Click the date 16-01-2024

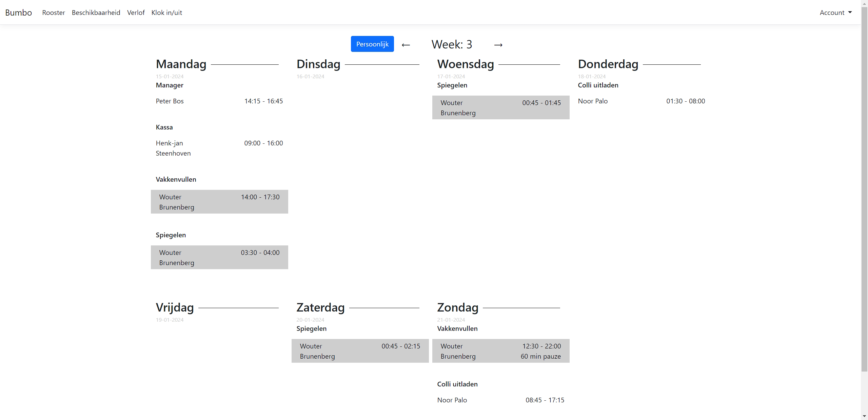(x=310, y=77)
